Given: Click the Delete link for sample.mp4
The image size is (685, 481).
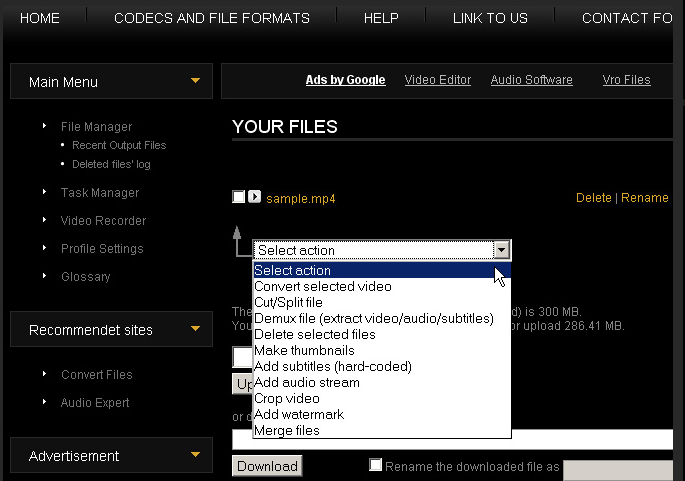Looking at the screenshot, I should (x=594, y=198).
